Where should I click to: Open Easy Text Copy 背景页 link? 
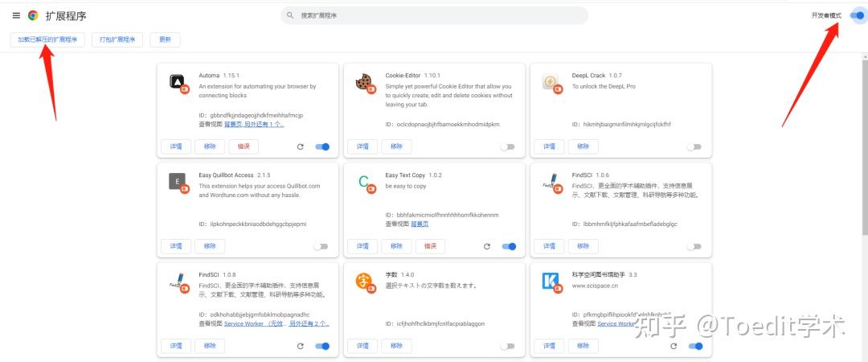[420, 224]
